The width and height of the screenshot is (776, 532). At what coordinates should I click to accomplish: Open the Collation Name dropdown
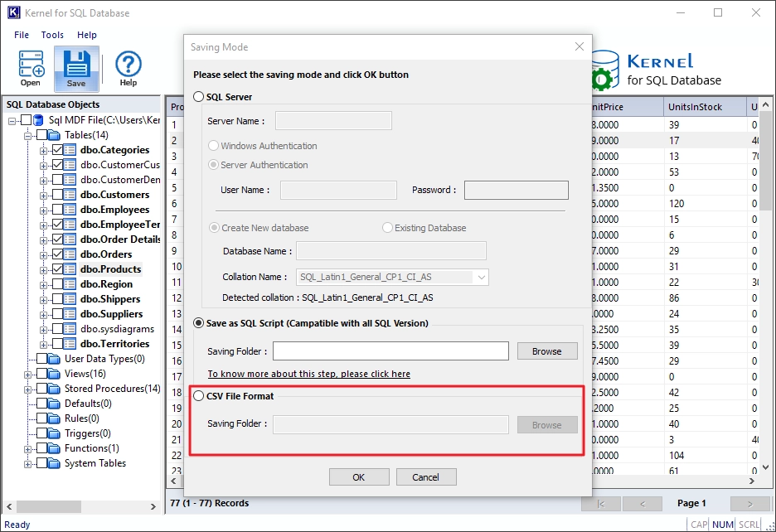click(x=481, y=277)
